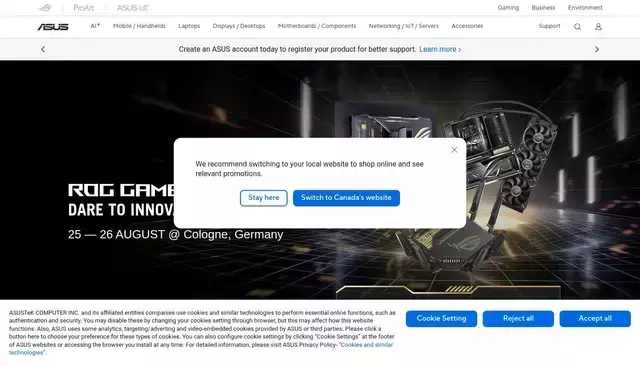Open the ProArt brand link
The width and height of the screenshot is (640, 366).
tap(84, 8)
